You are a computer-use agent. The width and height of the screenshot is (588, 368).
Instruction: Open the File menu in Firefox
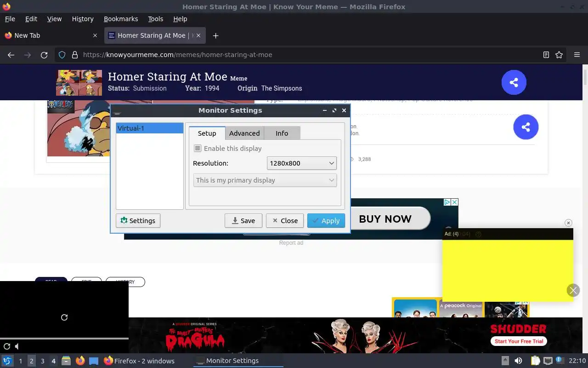click(10, 19)
